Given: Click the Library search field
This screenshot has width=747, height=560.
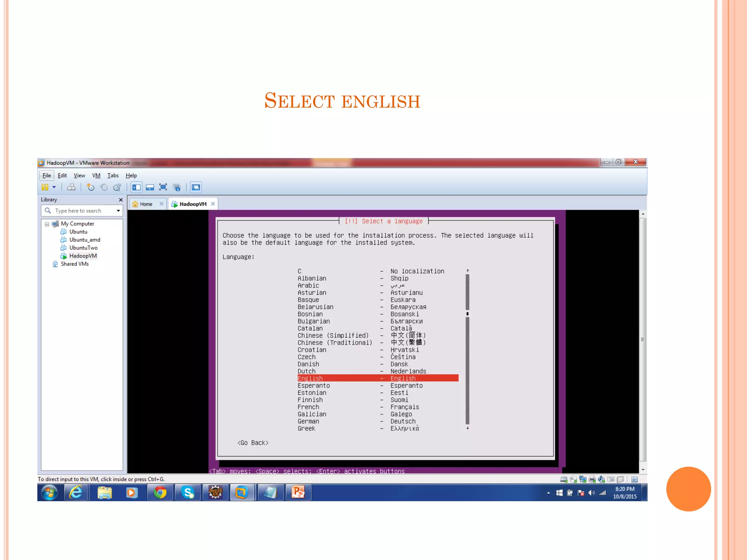Looking at the screenshot, I should (82, 211).
